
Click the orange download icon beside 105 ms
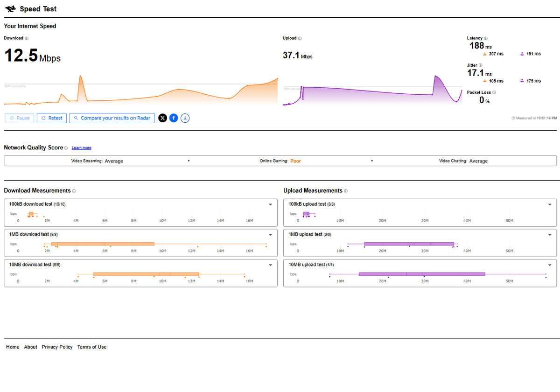(485, 81)
